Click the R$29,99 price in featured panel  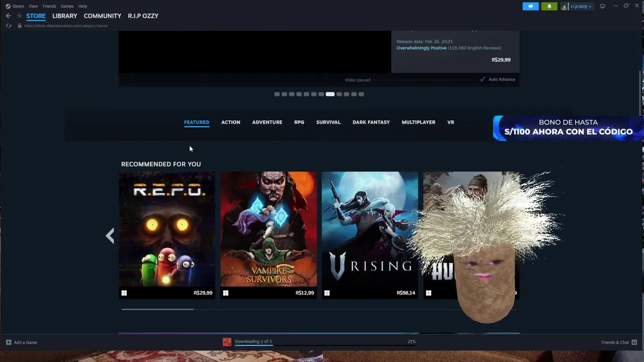pyautogui.click(x=501, y=59)
